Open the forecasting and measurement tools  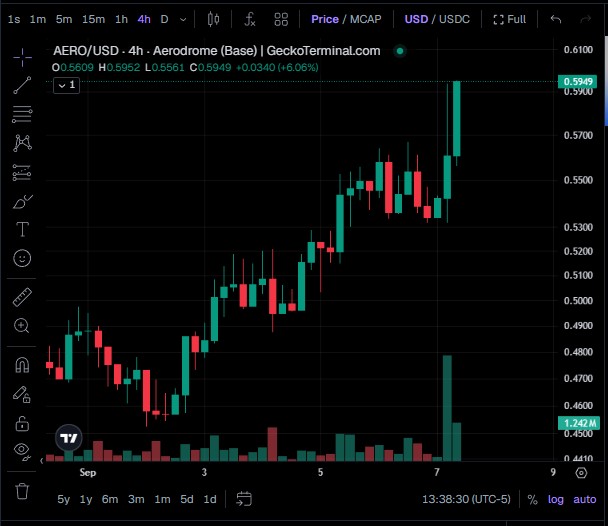tap(22, 172)
